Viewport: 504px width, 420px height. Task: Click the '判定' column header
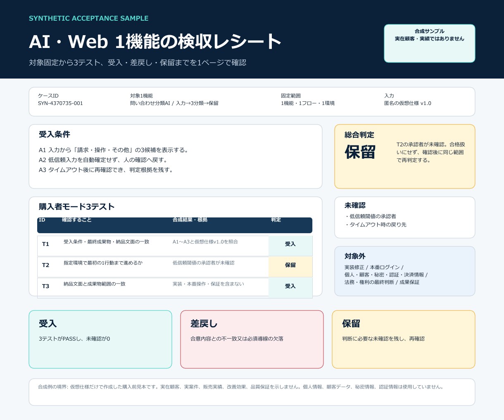tap(276, 220)
